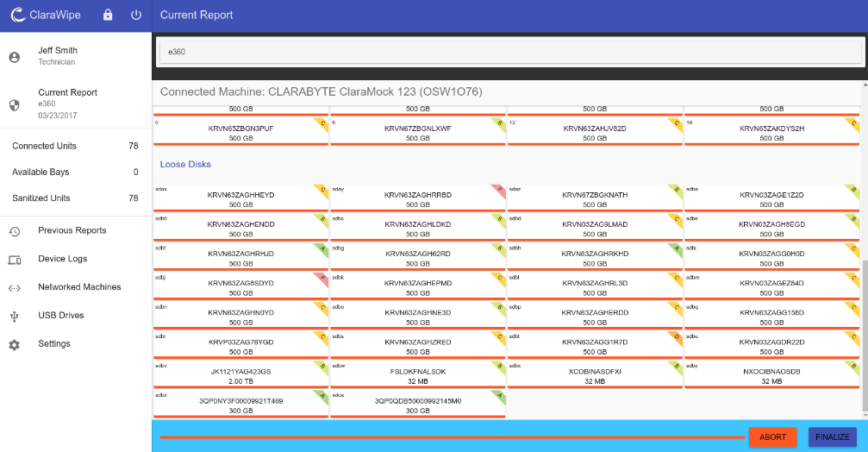Select disk KRVN63ZAHJV82D in bay 12
Image resolution: width=868 pixels, height=452 pixels.
click(595, 132)
